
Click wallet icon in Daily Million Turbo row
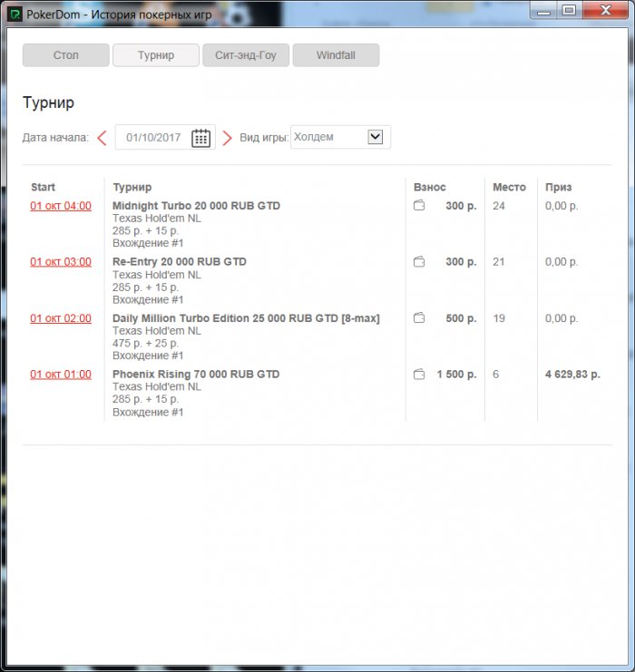point(419,318)
